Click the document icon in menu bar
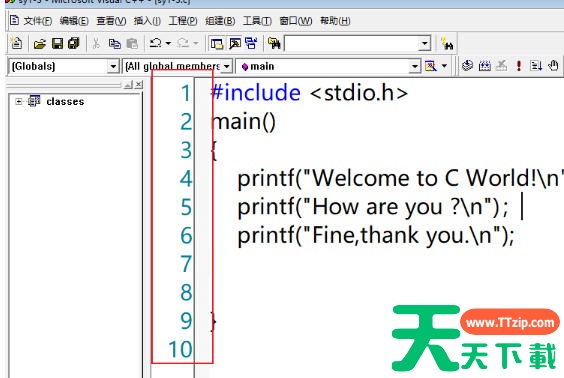 click(14, 20)
